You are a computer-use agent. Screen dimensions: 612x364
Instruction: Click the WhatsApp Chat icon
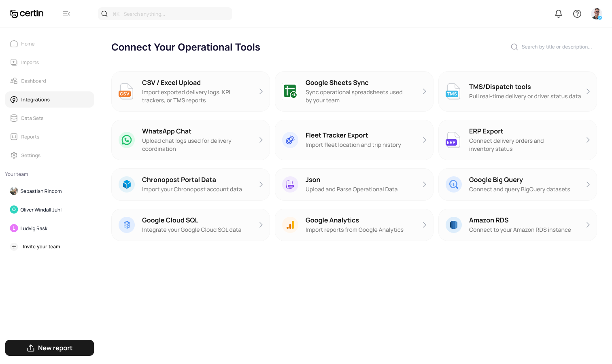tap(127, 140)
